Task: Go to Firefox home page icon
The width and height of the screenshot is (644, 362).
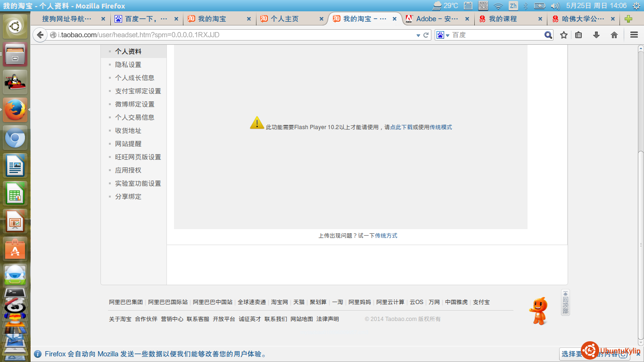Action: click(614, 35)
